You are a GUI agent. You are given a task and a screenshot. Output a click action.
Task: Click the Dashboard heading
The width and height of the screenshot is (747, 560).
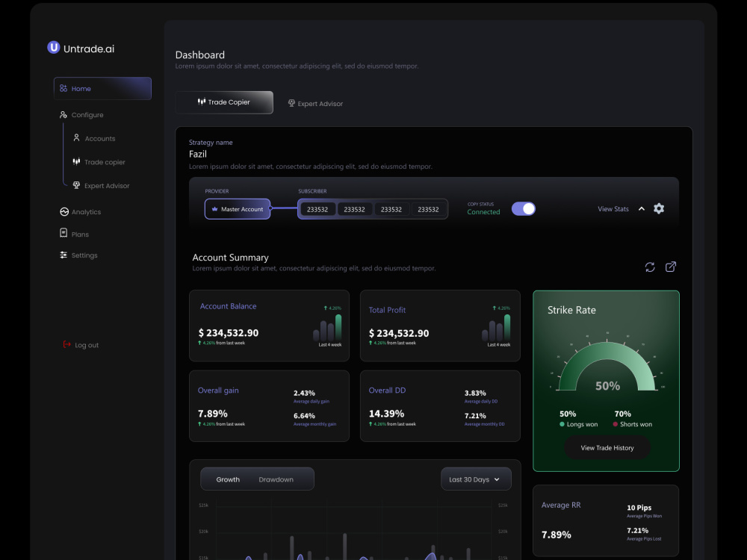[200, 55]
